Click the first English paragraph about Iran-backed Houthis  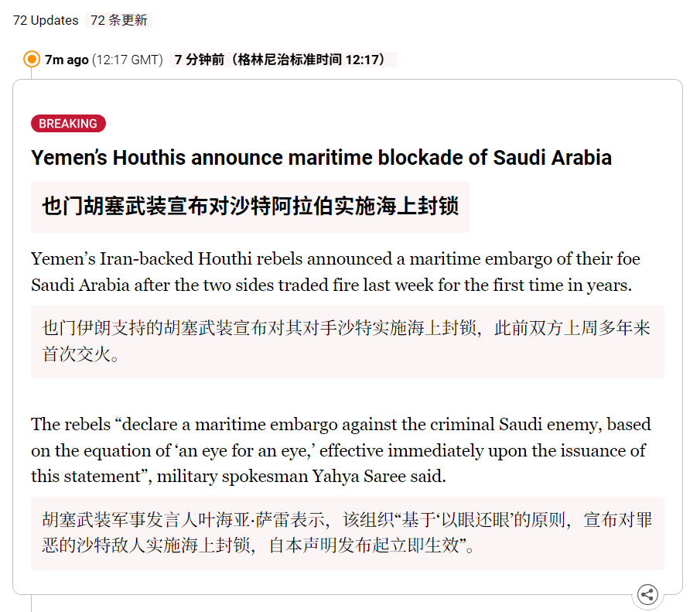(336, 272)
